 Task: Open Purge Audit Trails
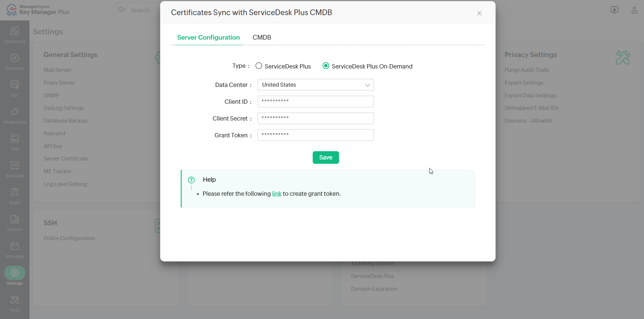[x=527, y=70]
